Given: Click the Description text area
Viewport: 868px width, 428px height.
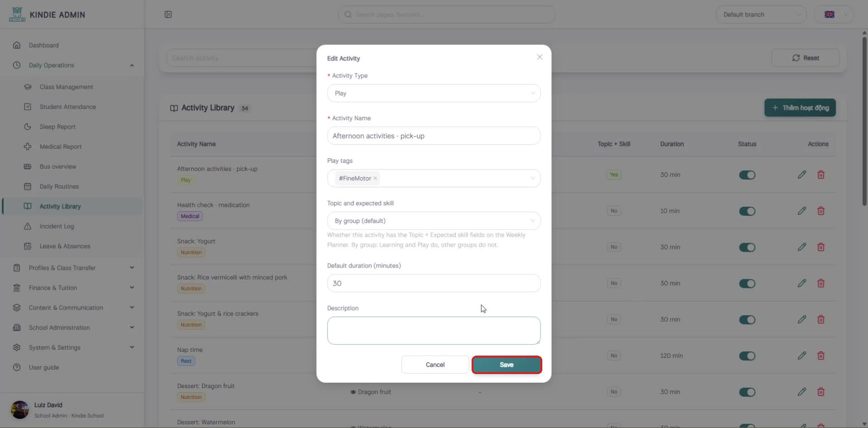Looking at the screenshot, I should click(x=434, y=331).
